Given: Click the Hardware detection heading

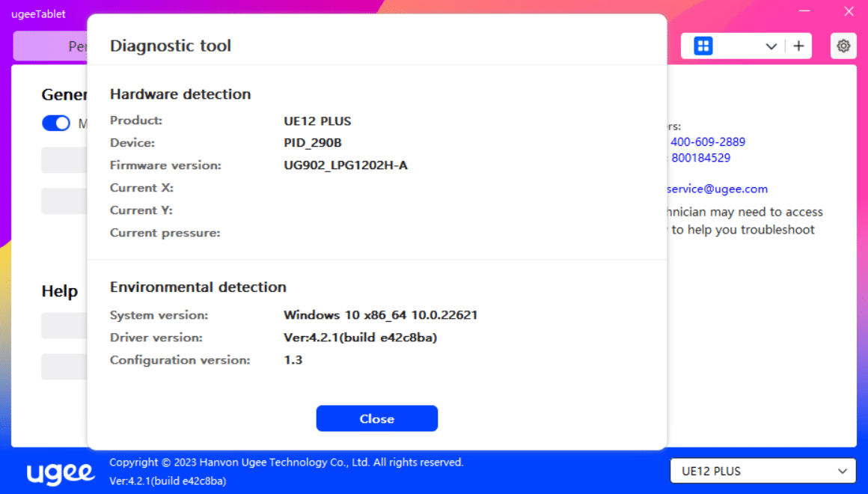Looking at the screenshot, I should (180, 94).
